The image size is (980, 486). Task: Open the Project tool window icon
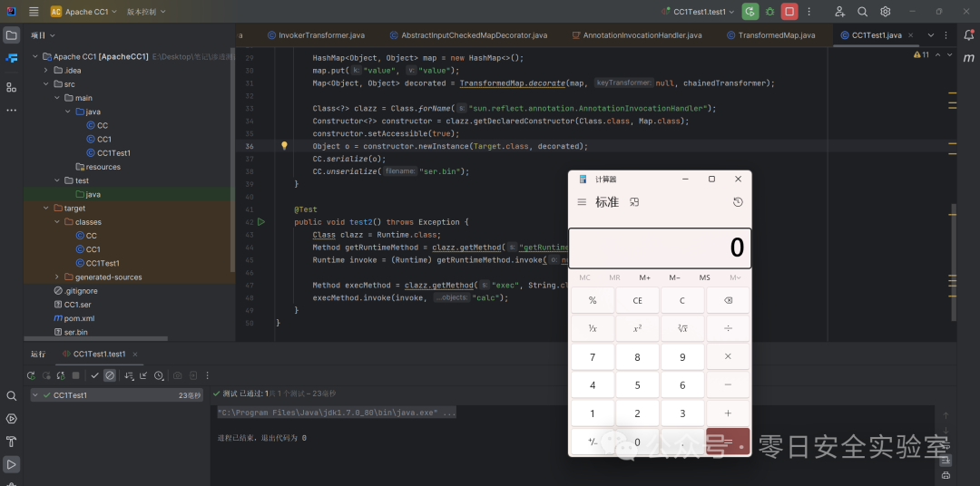11,35
